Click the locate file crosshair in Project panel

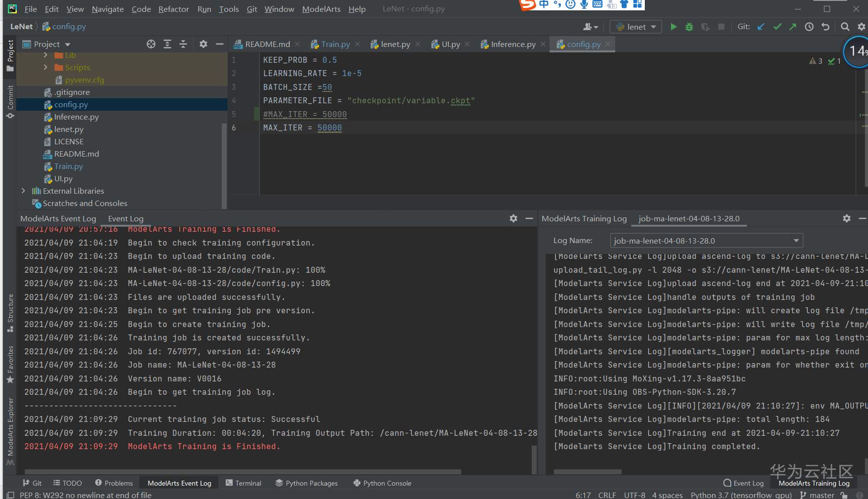point(151,44)
